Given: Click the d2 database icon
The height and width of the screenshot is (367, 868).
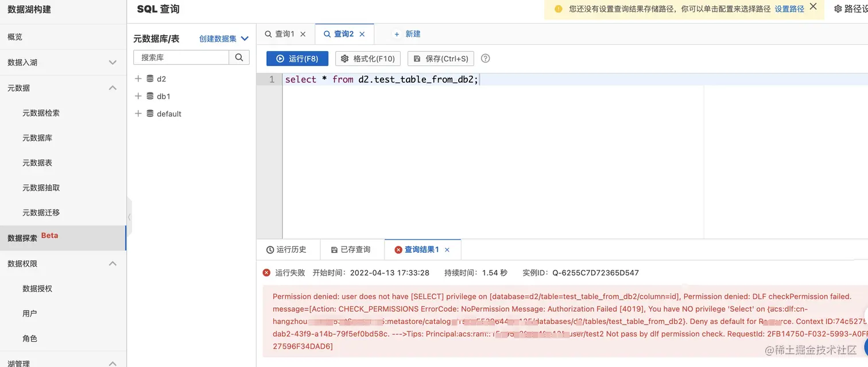Looking at the screenshot, I should pos(150,79).
